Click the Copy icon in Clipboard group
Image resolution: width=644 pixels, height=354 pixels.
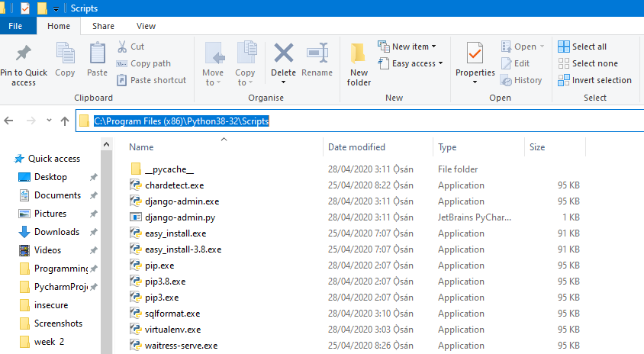tap(65, 53)
